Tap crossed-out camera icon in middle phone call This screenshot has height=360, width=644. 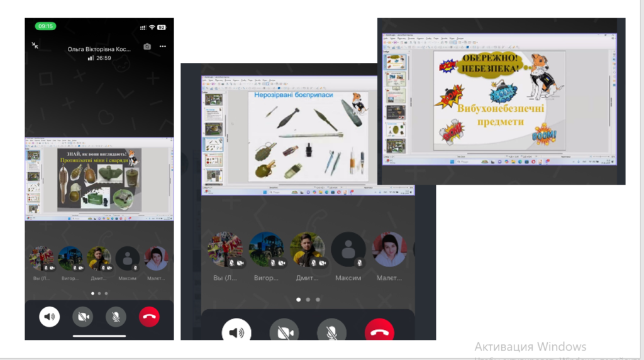pyautogui.click(x=284, y=333)
